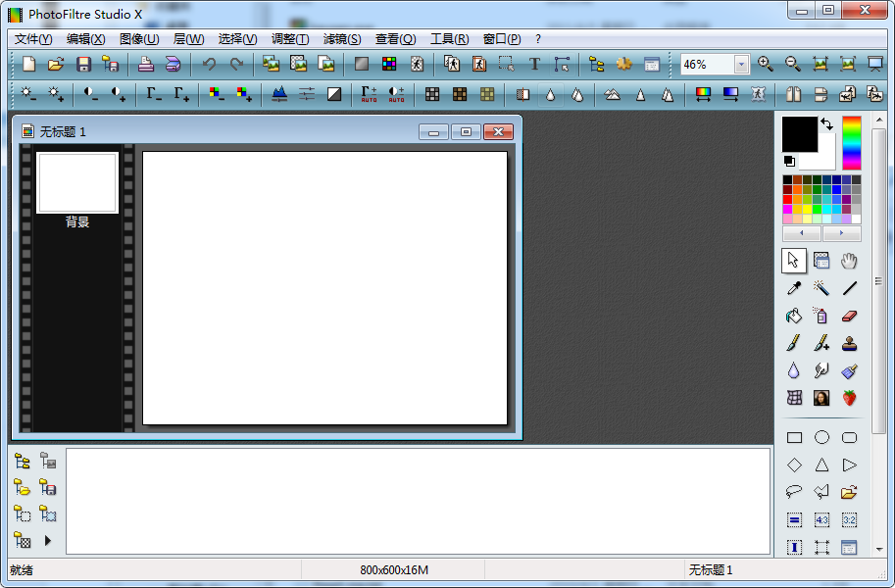
Task: Click the Save floppy disk icon
Action: [83, 65]
